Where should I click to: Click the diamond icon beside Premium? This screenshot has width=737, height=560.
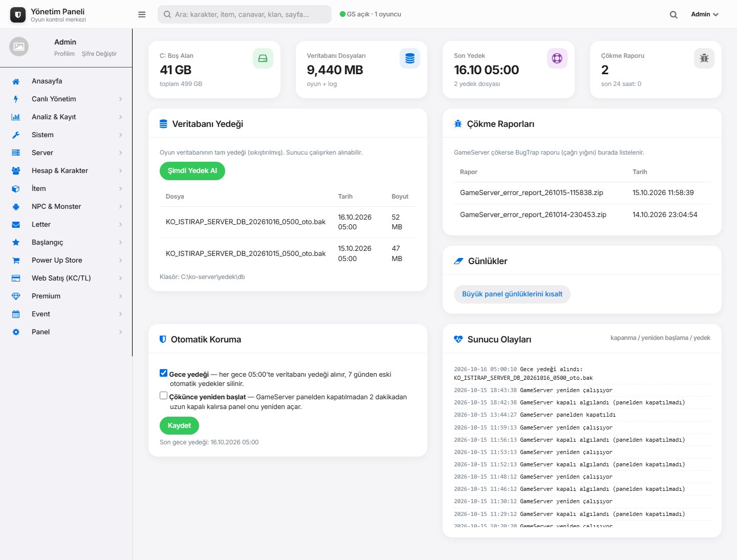(16, 296)
